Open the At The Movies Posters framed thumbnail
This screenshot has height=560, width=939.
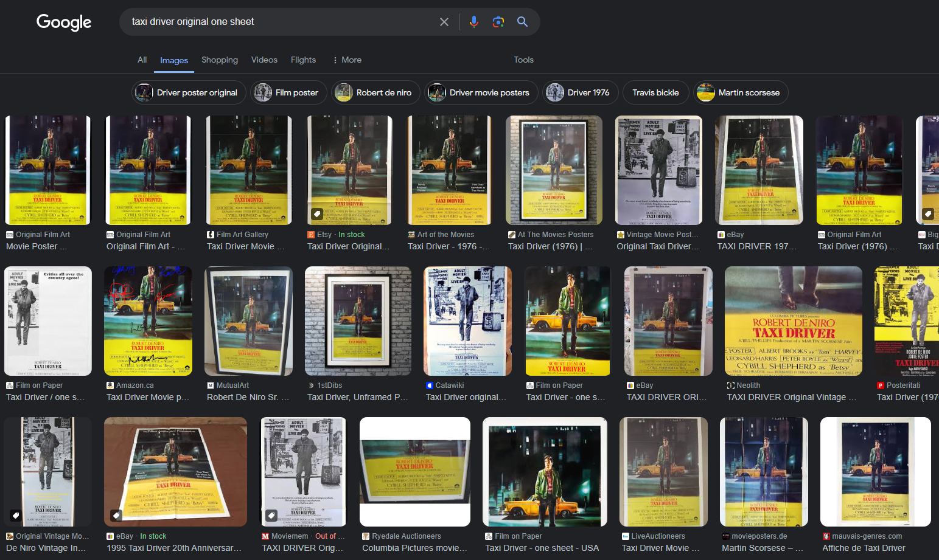click(554, 170)
